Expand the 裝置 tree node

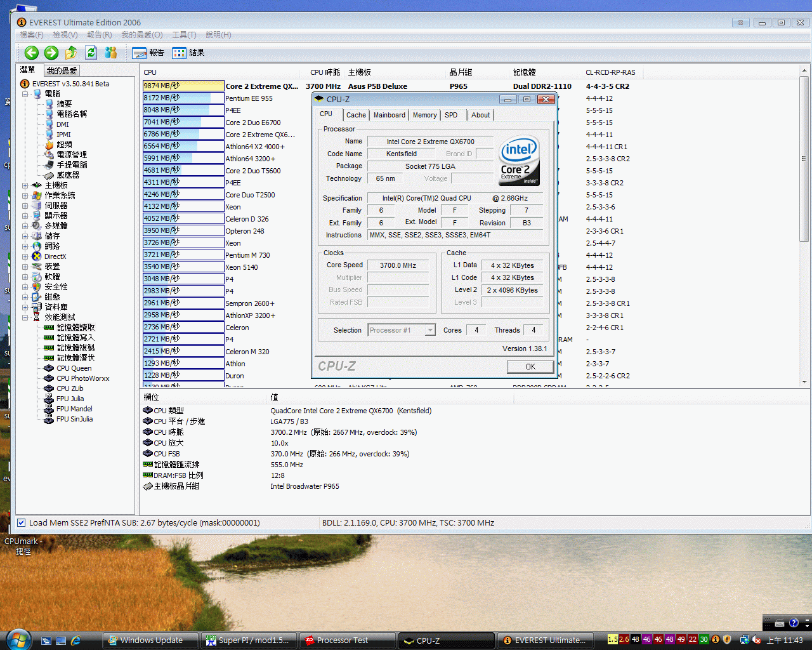(x=25, y=267)
